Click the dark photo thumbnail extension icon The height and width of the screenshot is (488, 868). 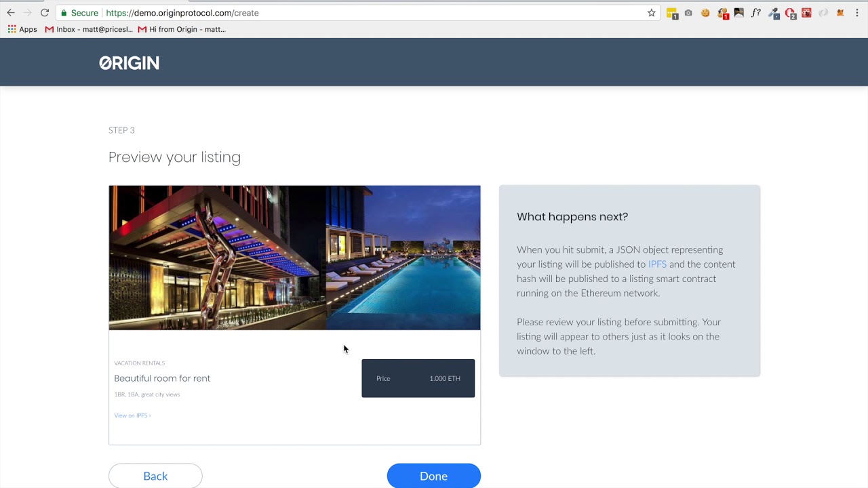click(739, 13)
